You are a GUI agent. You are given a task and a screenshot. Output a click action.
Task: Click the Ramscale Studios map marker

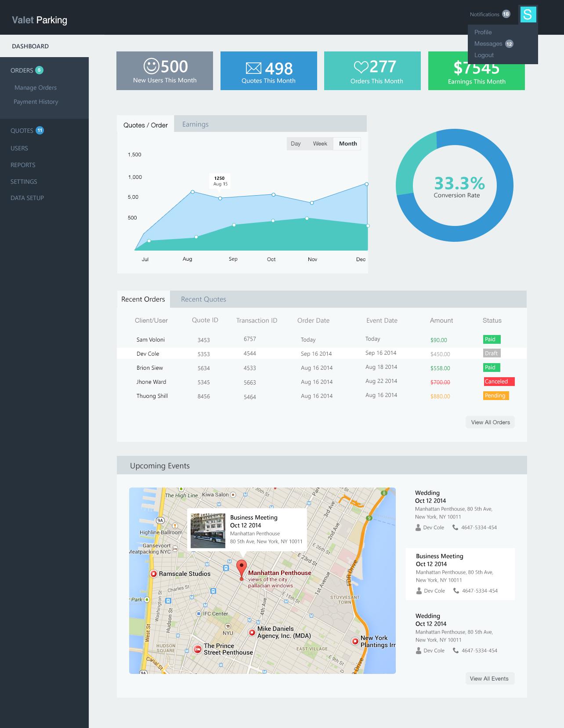point(154,574)
